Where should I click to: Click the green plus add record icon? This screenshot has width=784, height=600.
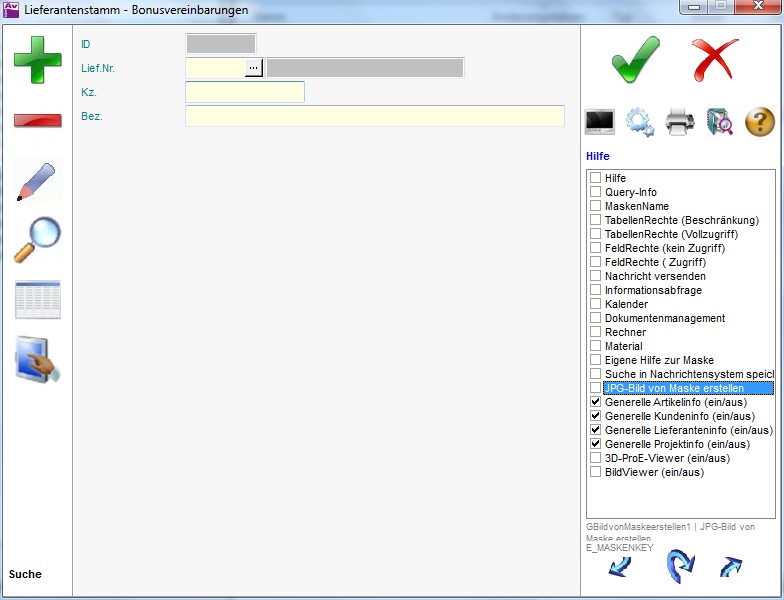[x=37, y=60]
